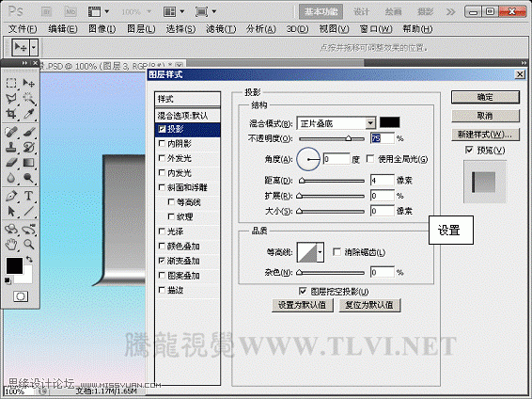The height and width of the screenshot is (399, 532).
Task: Open the 等高线 contour picker arrow
Action: coord(320,252)
